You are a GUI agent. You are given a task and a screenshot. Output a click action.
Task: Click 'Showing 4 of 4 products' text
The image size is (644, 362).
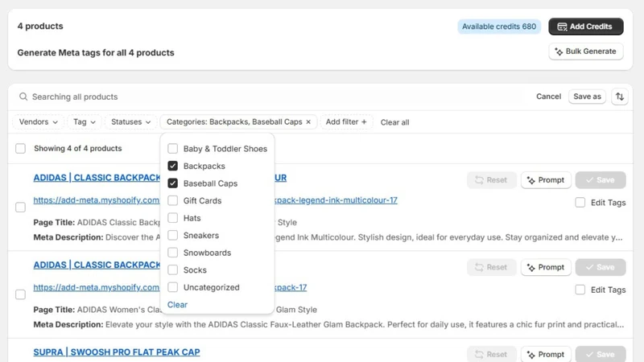click(x=77, y=148)
